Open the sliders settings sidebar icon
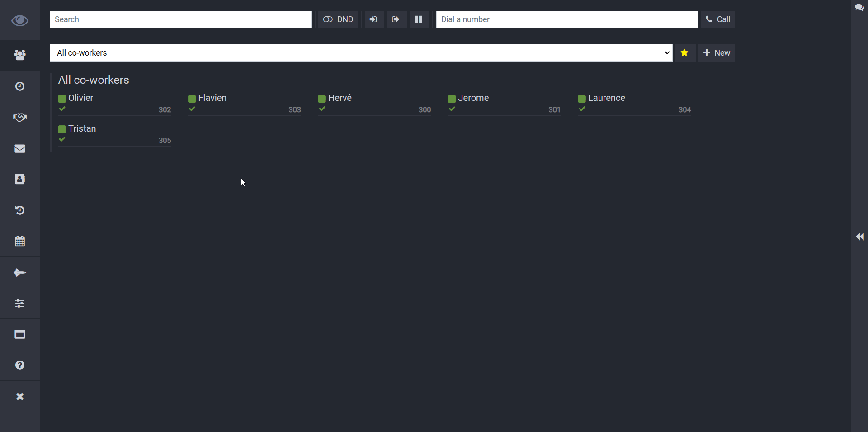The height and width of the screenshot is (432, 868). click(x=20, y=304)
